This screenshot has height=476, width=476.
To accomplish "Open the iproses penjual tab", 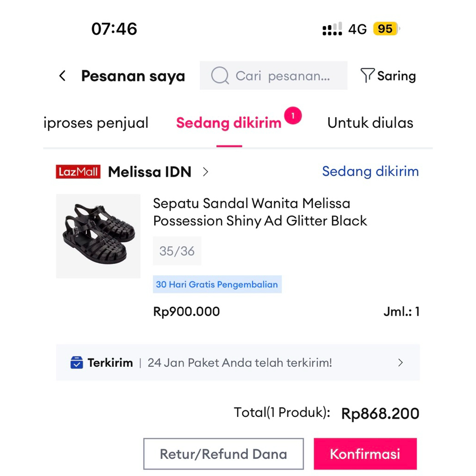I will click(96, 123).
